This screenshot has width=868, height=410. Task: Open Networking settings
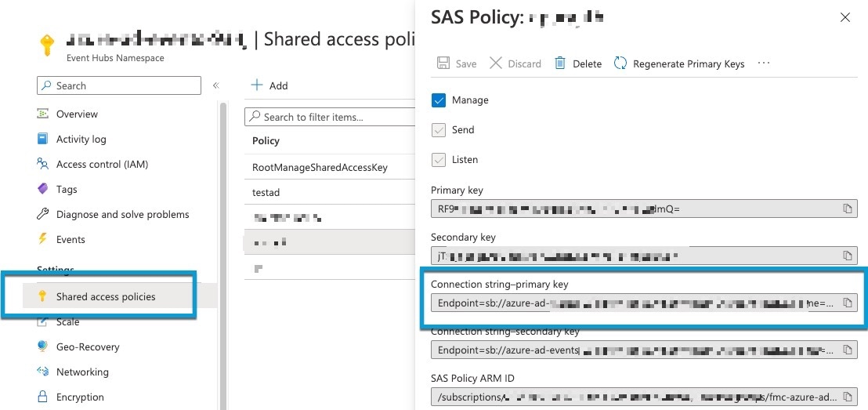click(x=82, y=372)
